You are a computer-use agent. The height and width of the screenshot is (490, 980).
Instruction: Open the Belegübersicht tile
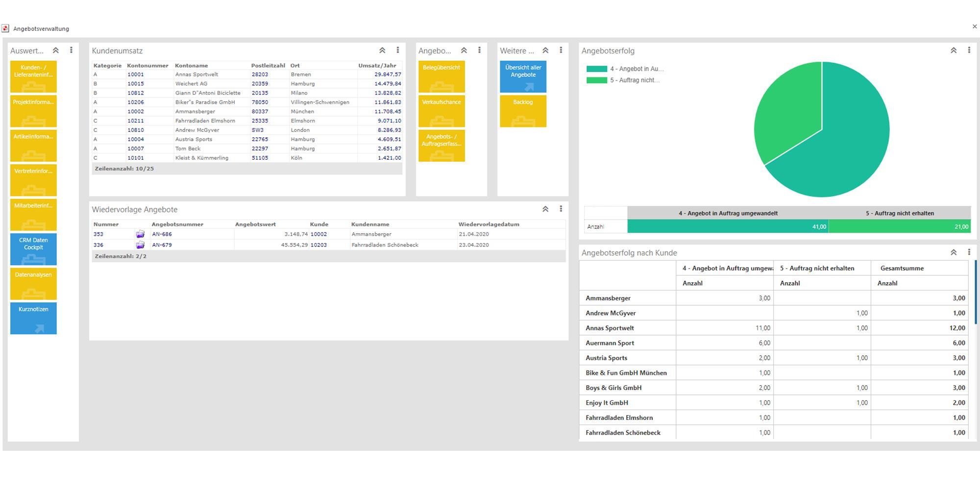click(441, 76)
